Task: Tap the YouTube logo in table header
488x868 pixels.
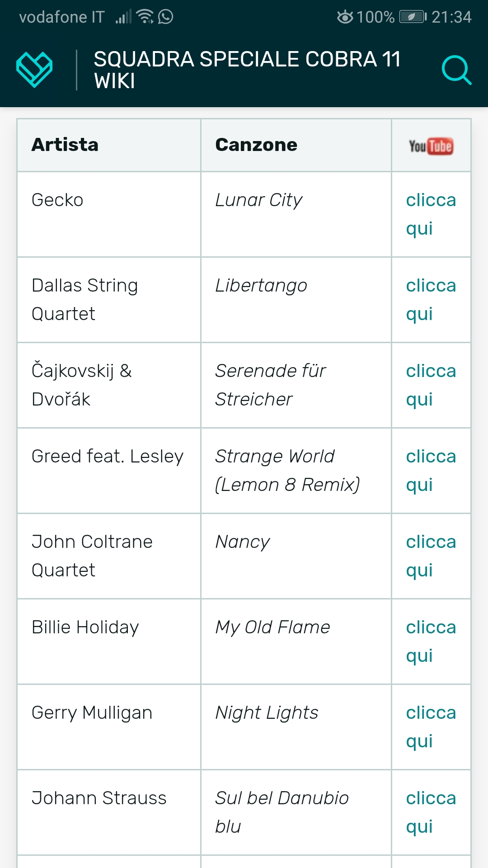Action: [431, 146]
